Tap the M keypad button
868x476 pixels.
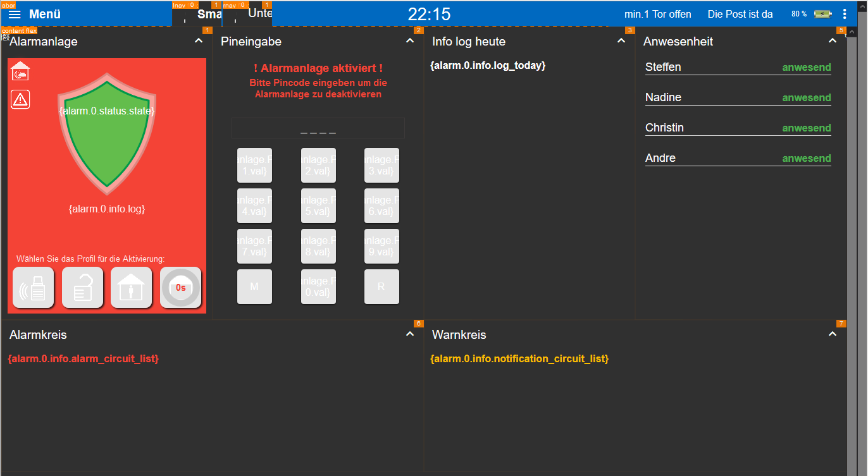click(x=254, y=287)
